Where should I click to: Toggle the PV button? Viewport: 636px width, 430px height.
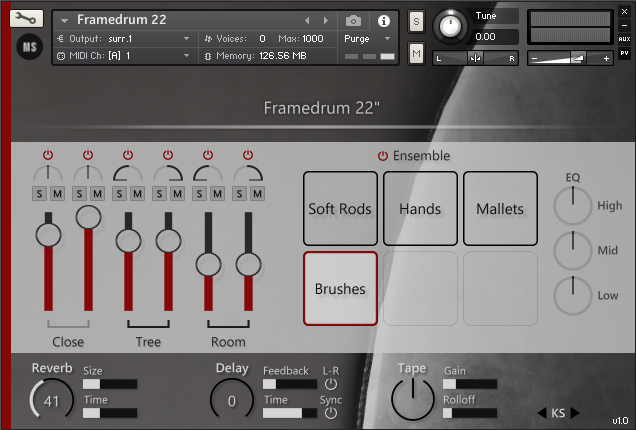(x=624, y=53)
